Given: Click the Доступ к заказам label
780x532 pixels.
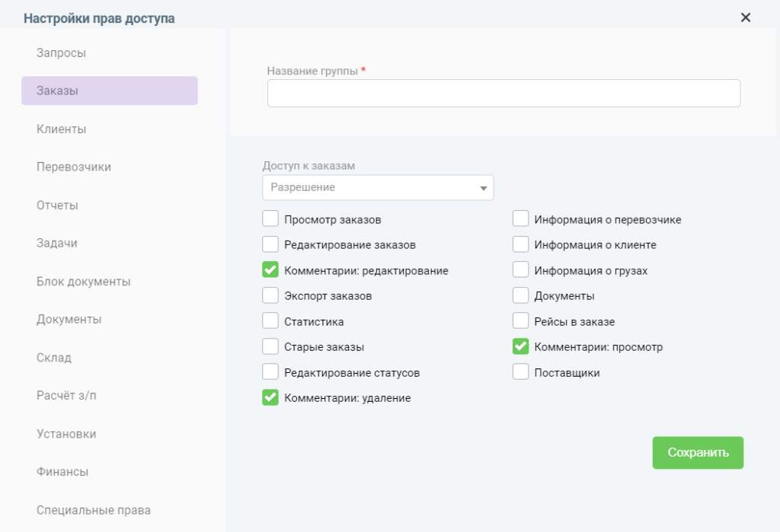Looking at the screenshot, I should pyautogui.click(x=309, y=166).
